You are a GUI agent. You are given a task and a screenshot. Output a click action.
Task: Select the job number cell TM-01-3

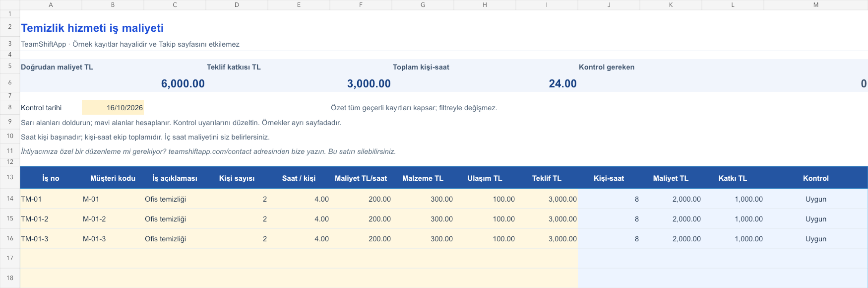point(51,239)
